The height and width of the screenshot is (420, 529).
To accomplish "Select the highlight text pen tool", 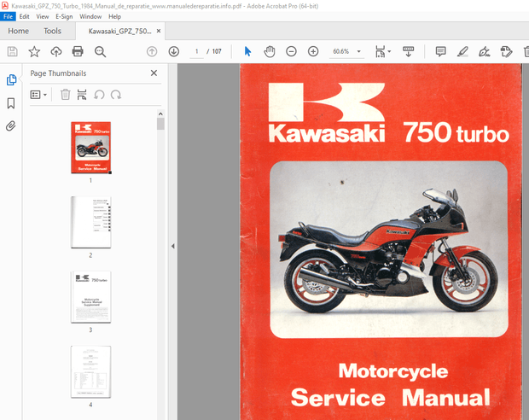I will 462,52.
